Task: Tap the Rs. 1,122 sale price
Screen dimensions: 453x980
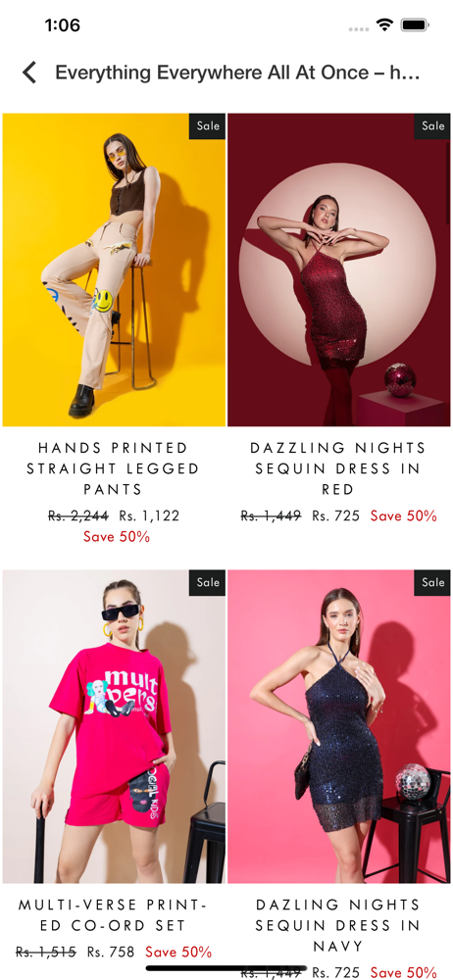Action: 150,515
